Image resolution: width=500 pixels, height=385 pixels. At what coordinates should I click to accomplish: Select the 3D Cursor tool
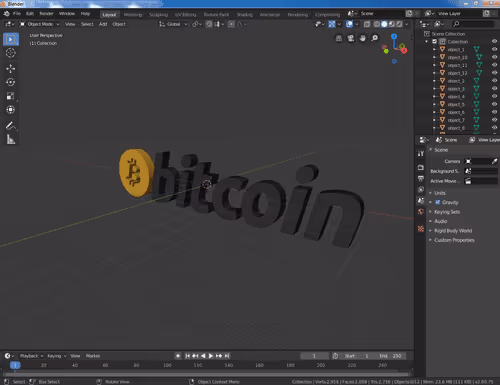[x=11, y=53]
